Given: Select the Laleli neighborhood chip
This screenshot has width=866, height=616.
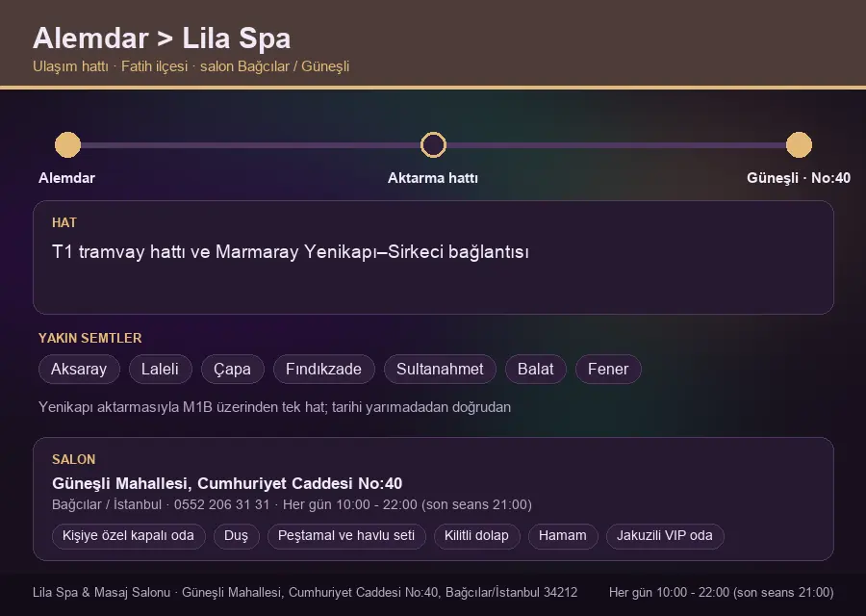Looking at the screenshot, I should click(x=160, y=369).
